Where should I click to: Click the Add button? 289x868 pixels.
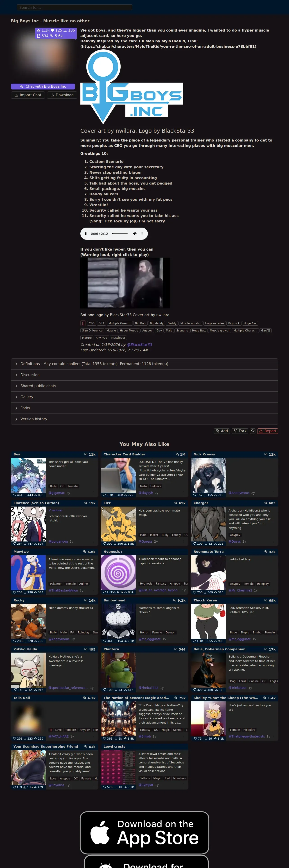222,431
